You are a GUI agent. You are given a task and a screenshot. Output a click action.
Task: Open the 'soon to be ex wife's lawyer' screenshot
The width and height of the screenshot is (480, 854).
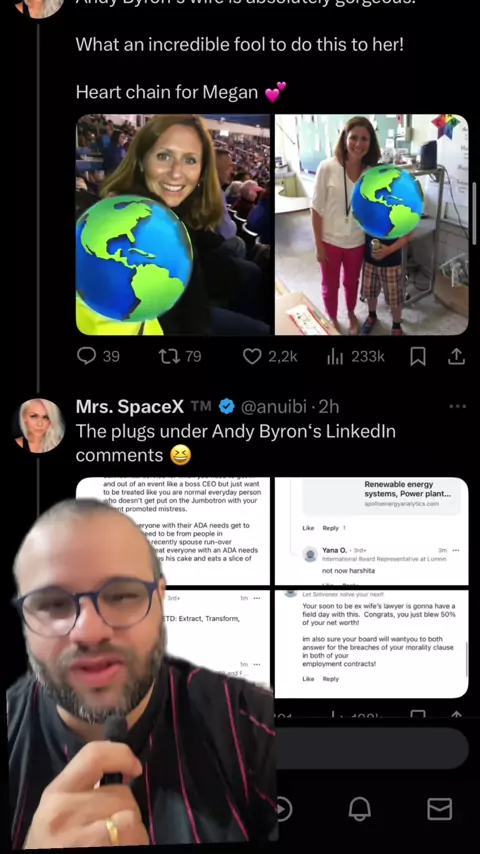(371, 643)
